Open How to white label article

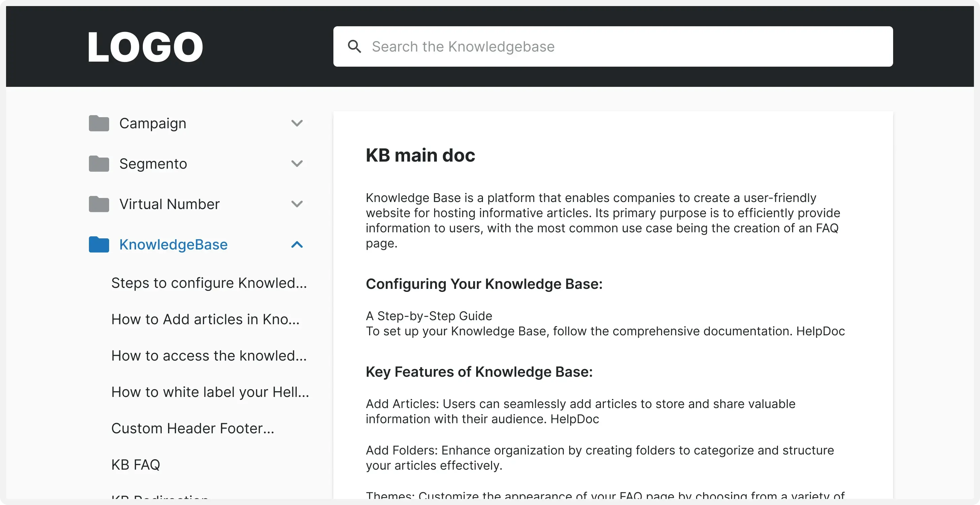point(210,392)
